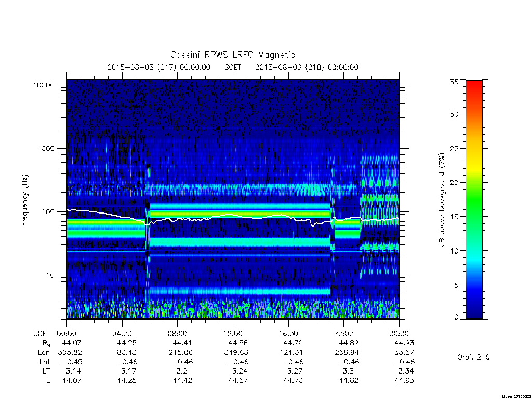Viewport: 532px width, 399px height.
Task: Click the LT value 3.17
Action: tap(129, 371)
